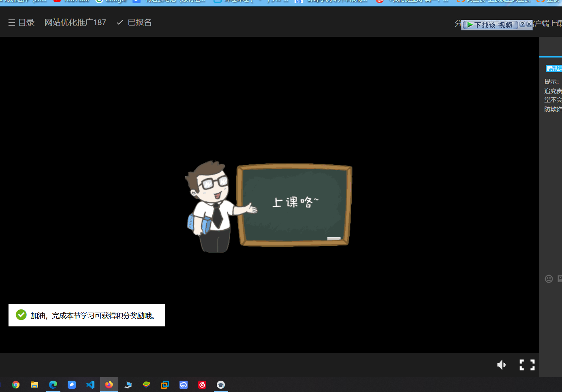Screen dimensions: 562x392
Task: Open BlueStacks from the taskbar
Action: tap(146, 384)
